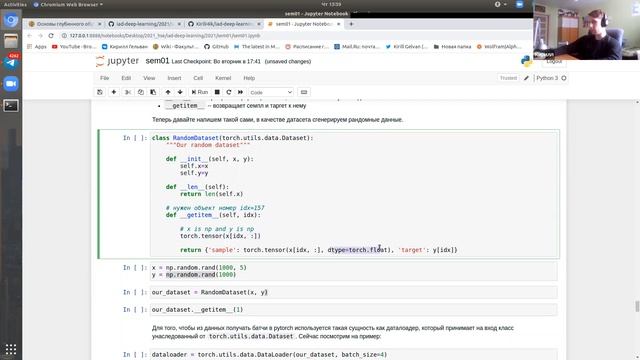Select the dataloader DataLoader code cell

click(x=353, y=354)
